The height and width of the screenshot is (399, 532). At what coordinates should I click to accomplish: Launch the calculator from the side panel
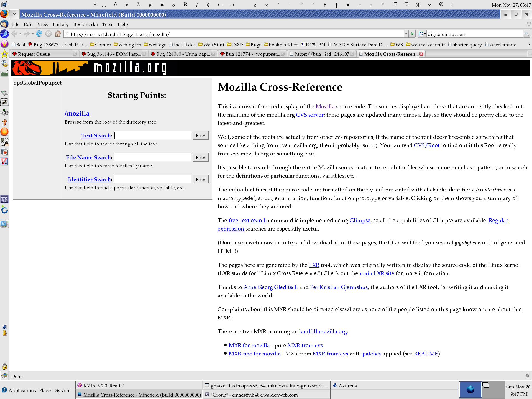coord(4,93)
